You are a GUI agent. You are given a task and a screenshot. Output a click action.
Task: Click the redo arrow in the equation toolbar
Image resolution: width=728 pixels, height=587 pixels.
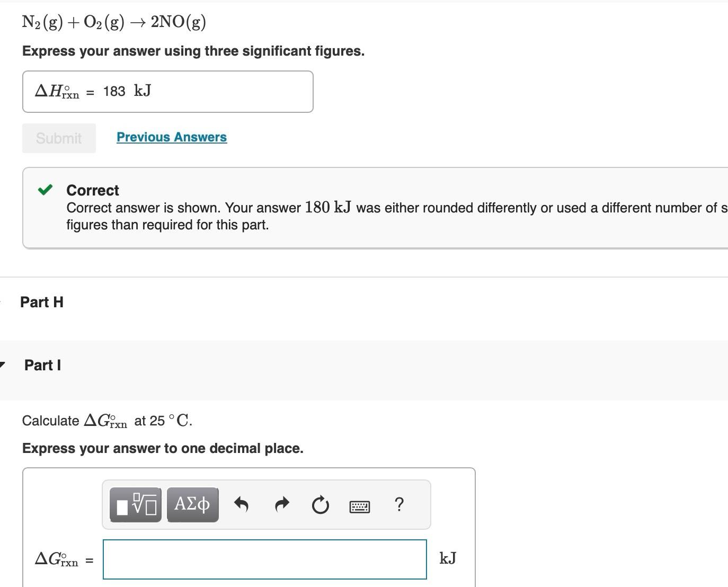coord(281,504)
